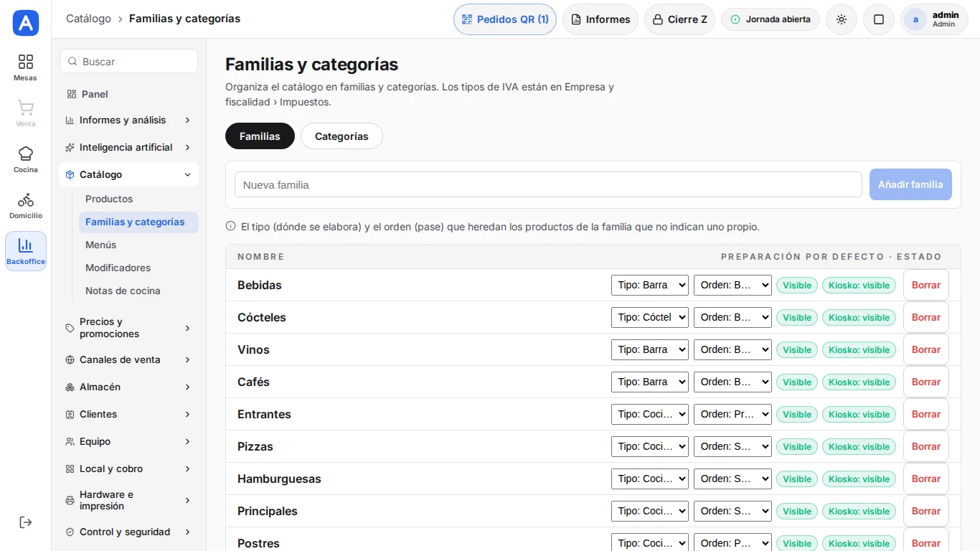980x551 pixels.
Task: Open the Mesas grid icon
Action: [26, 67]
